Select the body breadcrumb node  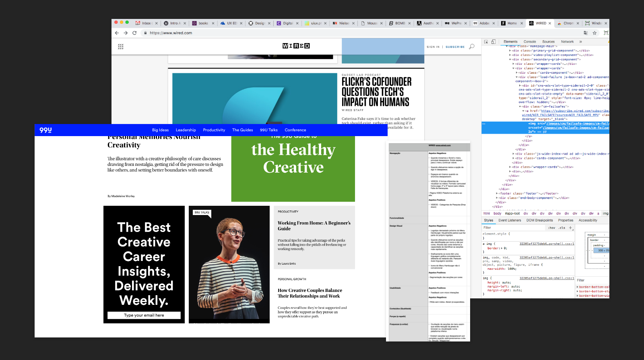(x=497, y=213)
